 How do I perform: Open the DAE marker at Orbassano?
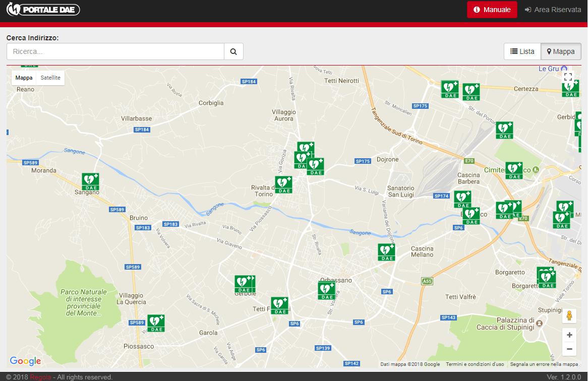tap(327, 291)
